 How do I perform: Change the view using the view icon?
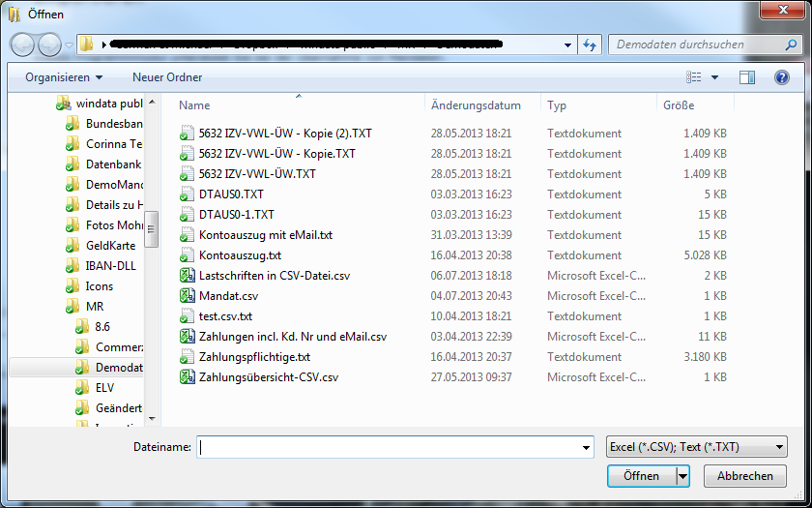[693, 77]
